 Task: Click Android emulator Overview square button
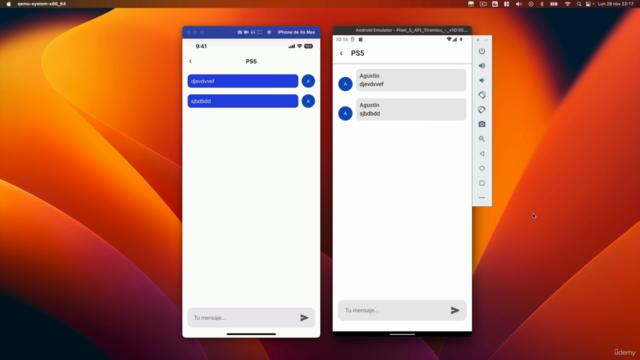[x=482, y=183]
